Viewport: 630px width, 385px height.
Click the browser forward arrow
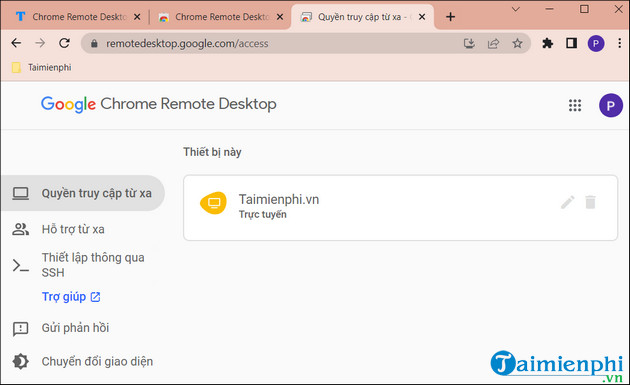pos(40,43)
